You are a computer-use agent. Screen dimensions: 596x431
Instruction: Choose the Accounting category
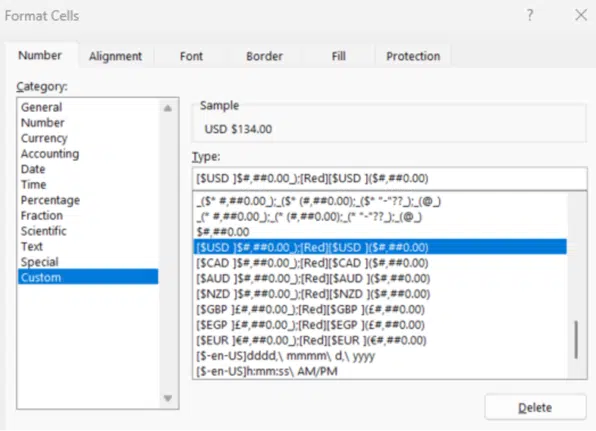(88, 154)
